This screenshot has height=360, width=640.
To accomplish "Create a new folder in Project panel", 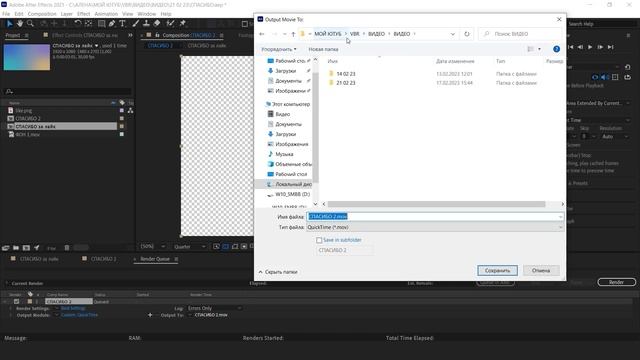I will [16, 248].
